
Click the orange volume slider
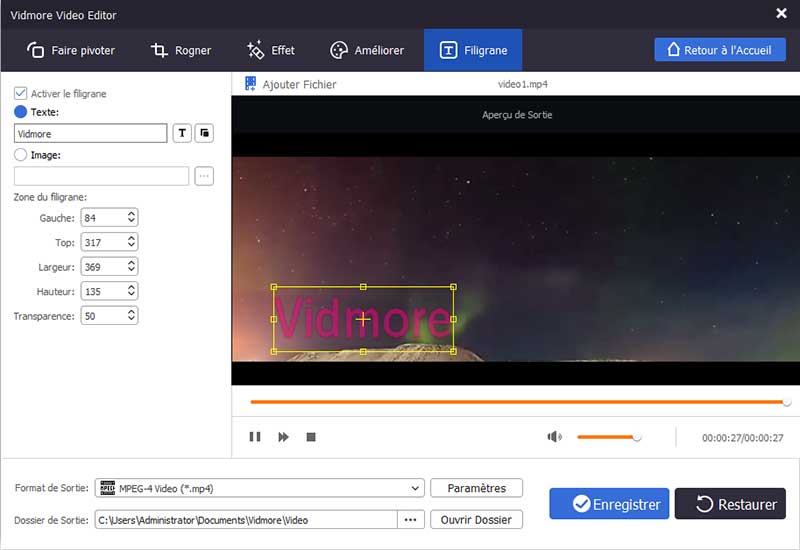tap(607, 437)
